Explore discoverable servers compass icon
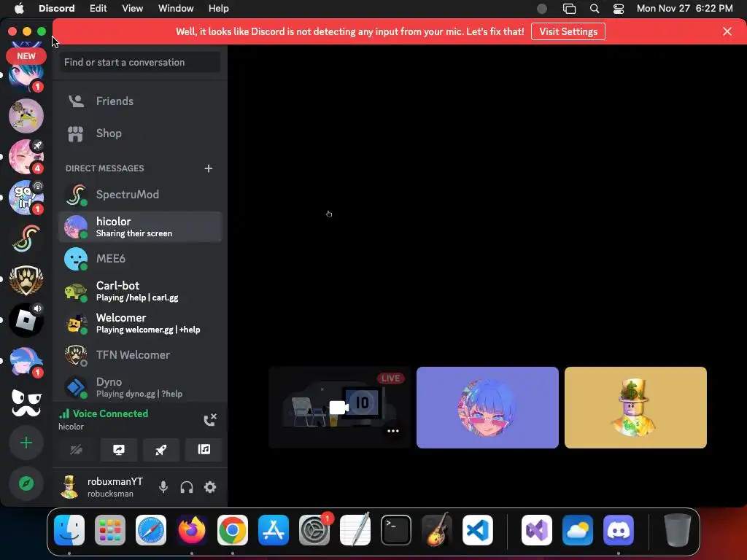 [26, 484]
